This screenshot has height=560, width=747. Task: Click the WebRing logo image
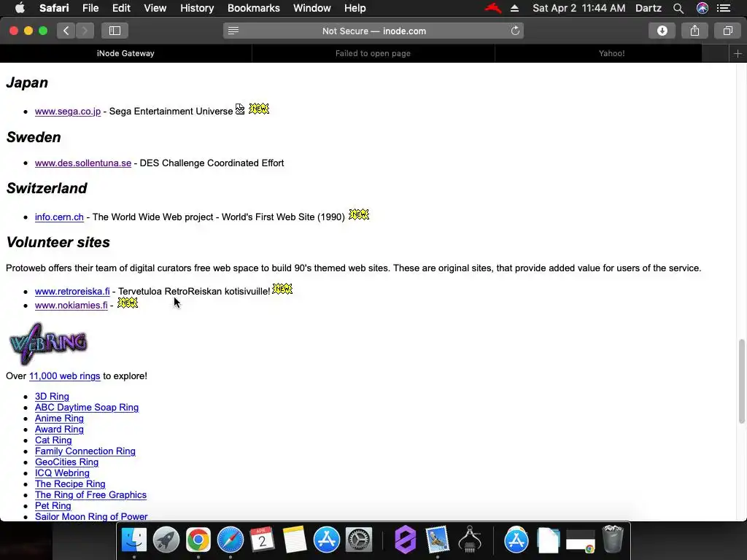coord(48,344)
